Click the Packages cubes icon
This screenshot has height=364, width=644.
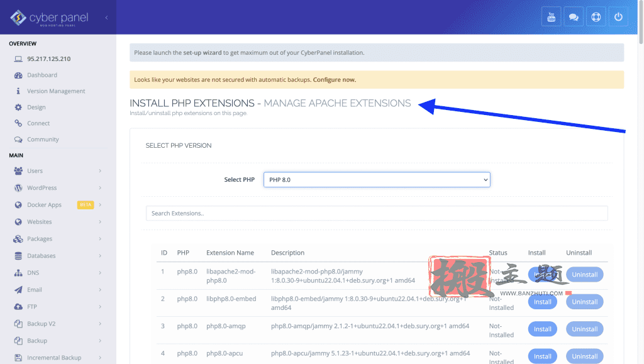(18, 239)
